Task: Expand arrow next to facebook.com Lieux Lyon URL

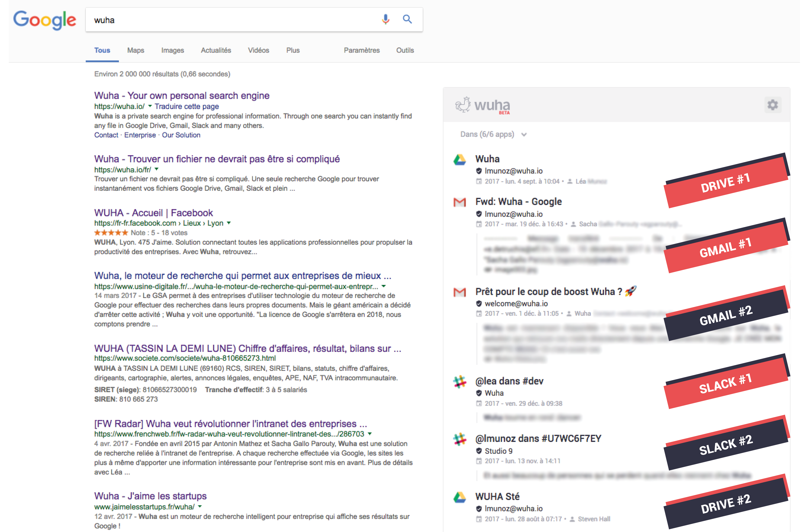Action: (229, 223)
